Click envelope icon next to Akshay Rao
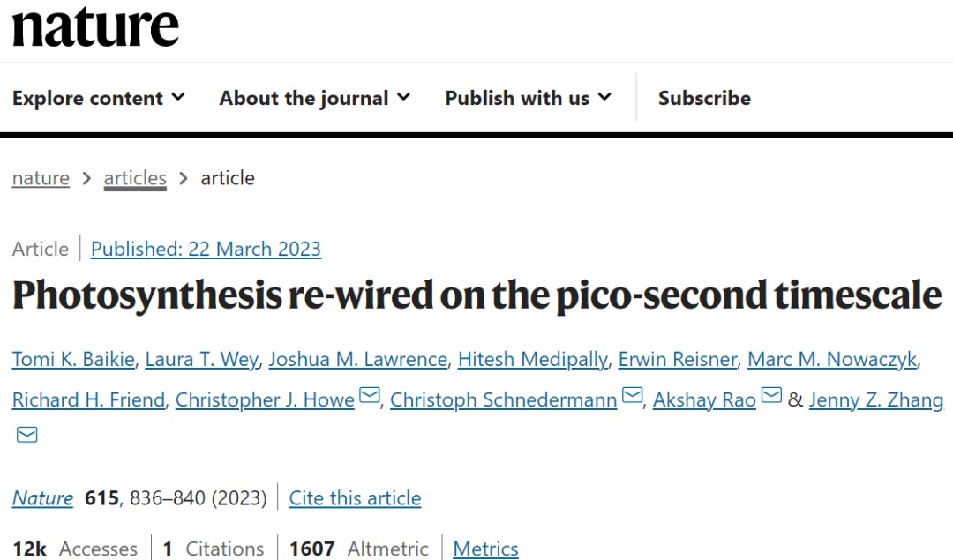The height and width of the screenshot is (560, 953). 771,397
